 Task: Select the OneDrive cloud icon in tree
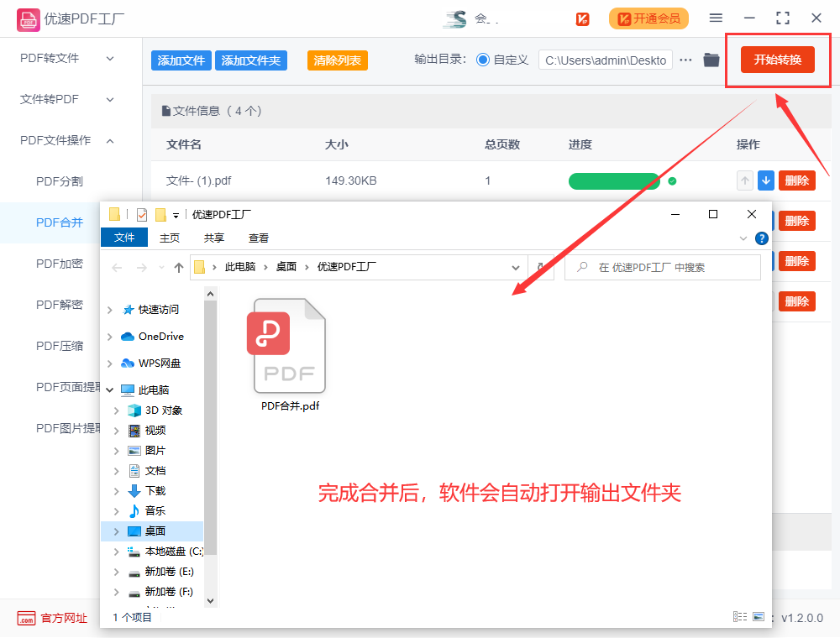pos(128,337)
